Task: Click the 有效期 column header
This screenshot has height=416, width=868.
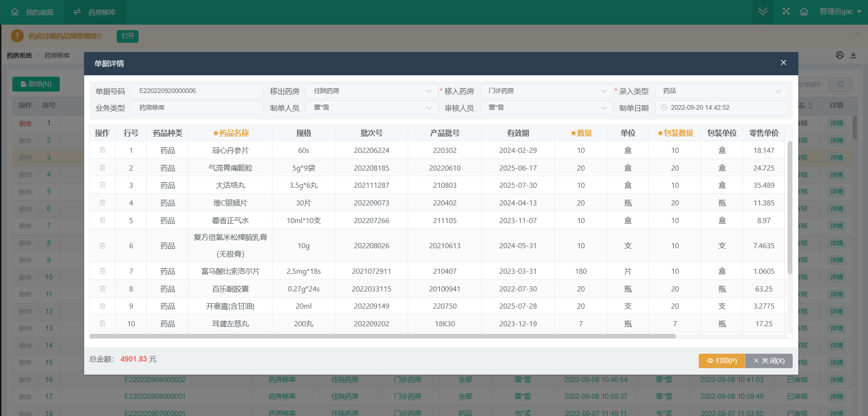Action: point(518,133)
